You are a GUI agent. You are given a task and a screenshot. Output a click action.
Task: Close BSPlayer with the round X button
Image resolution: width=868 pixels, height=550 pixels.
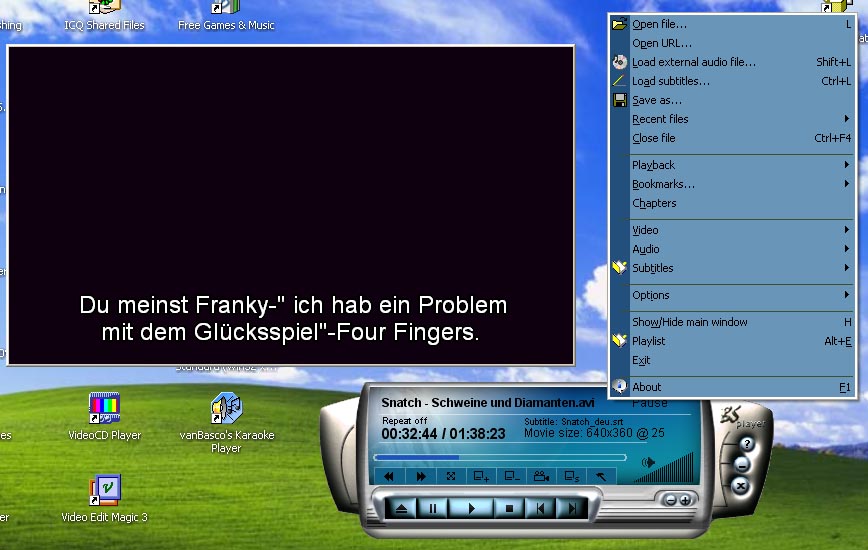click(740, 486)
